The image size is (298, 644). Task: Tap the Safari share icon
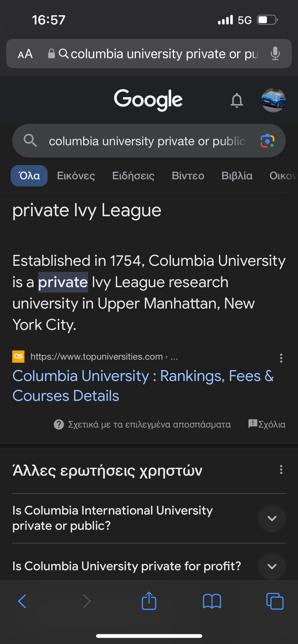(x=149, y=601)
